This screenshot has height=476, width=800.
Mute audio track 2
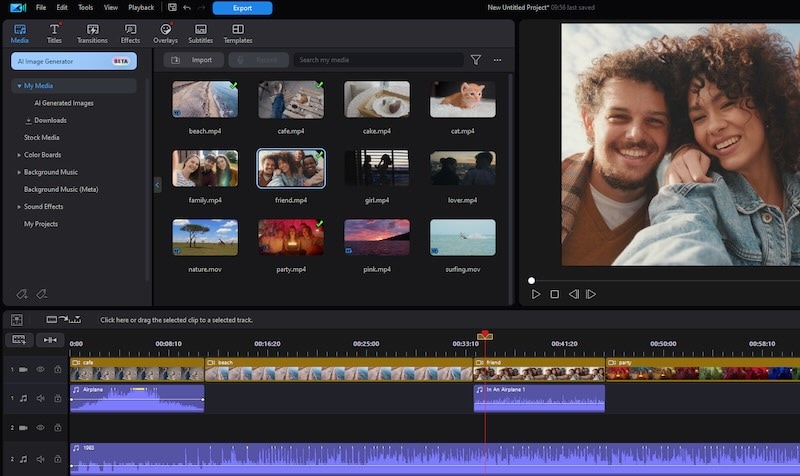pos(40,459)
